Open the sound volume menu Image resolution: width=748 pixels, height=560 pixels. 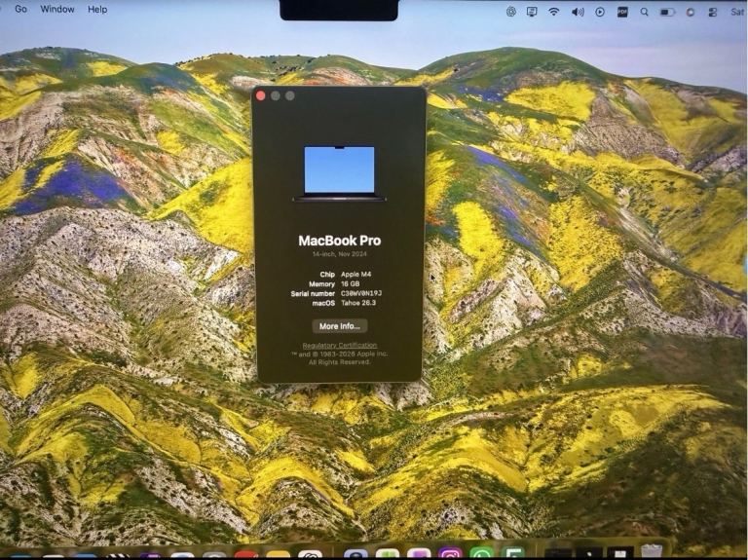click(578, 12)
